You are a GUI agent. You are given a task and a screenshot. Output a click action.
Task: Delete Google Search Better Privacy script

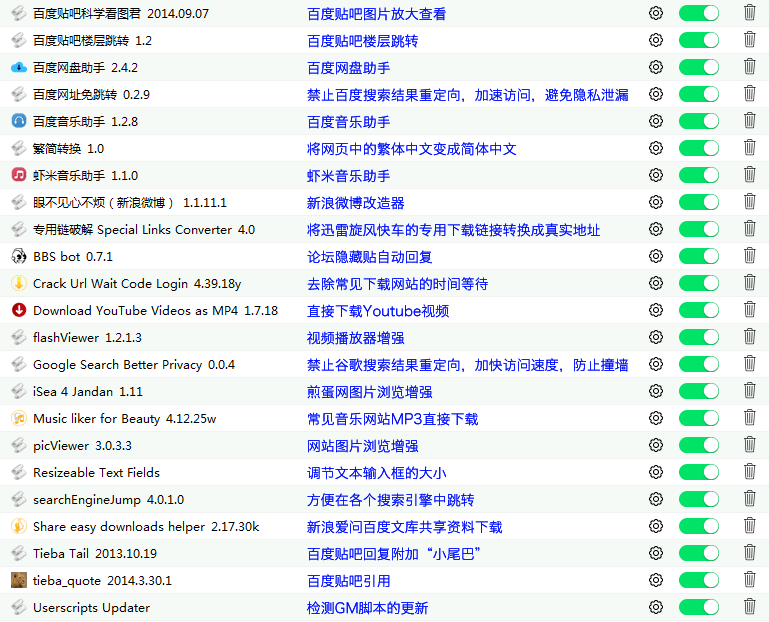(x=749, y=363)
